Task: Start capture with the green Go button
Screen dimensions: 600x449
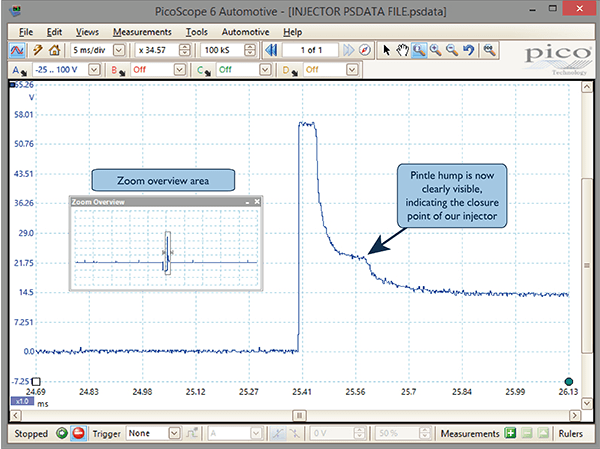Action: pyautogui.click(x=62, y=433)
